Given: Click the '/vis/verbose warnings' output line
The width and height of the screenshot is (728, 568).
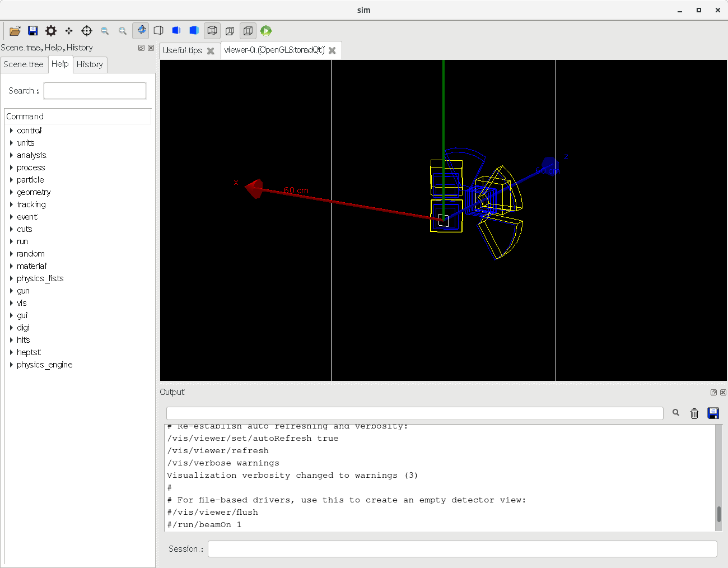Looking at the screenshot, I should [223, 463].
